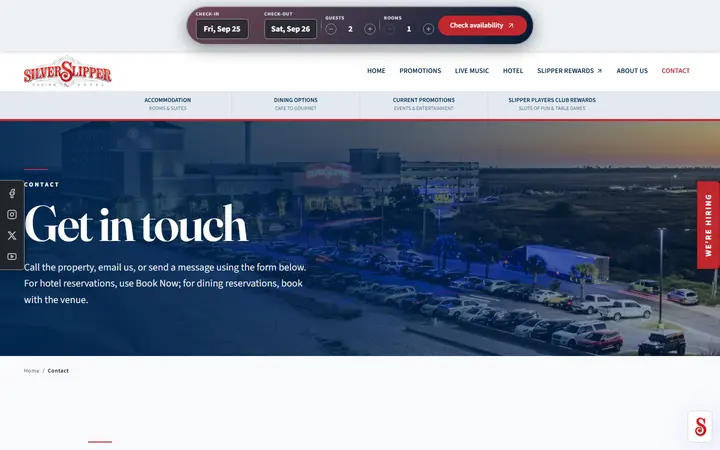Open Current Promotions link

point(423,104)
